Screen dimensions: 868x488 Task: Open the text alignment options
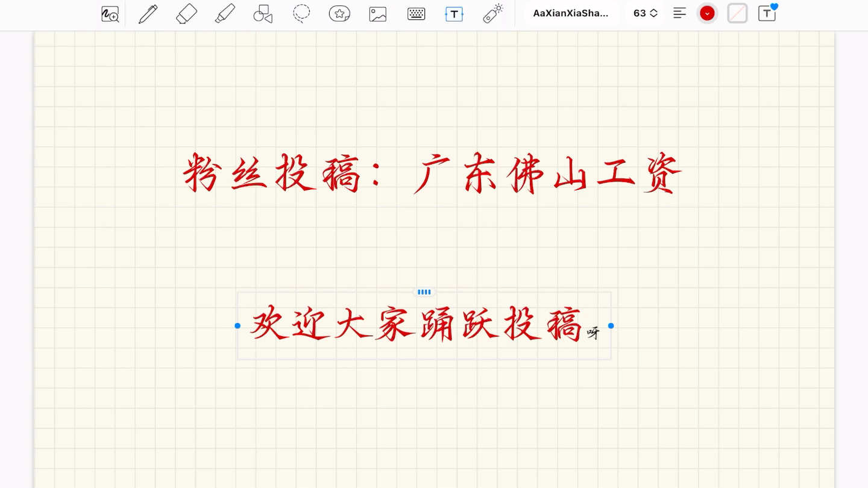tap(680, 13)
